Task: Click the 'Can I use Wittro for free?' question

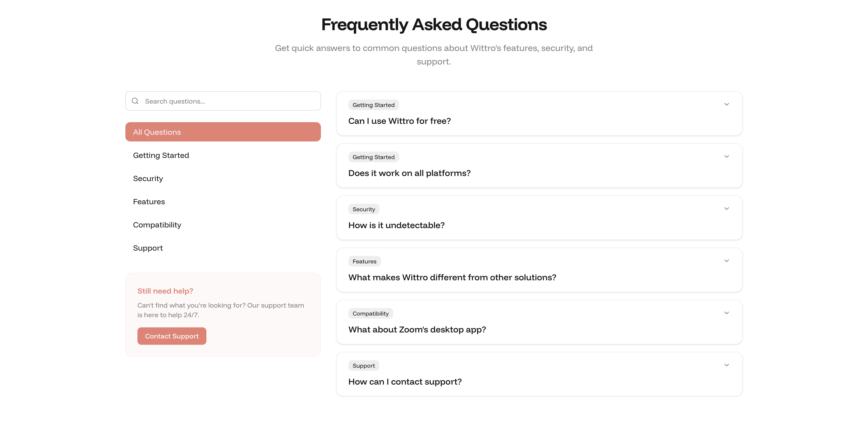Action: [x=399, y=121]
